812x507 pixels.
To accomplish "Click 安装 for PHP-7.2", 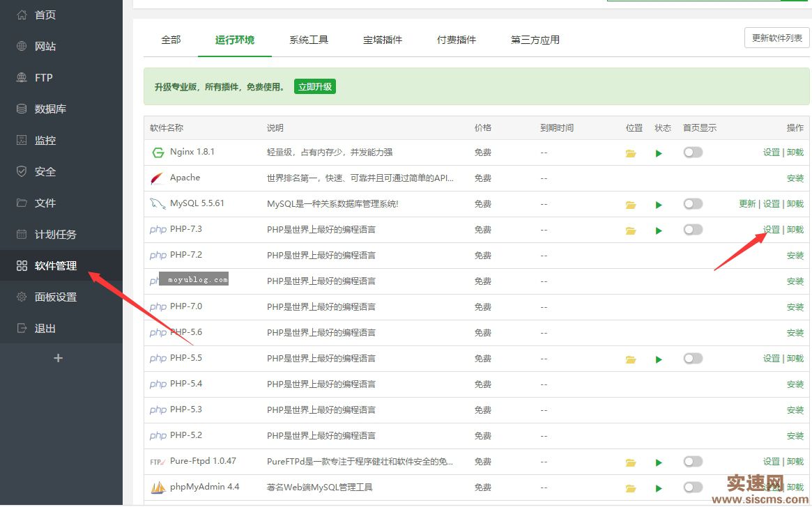I will tap(795, 256).
